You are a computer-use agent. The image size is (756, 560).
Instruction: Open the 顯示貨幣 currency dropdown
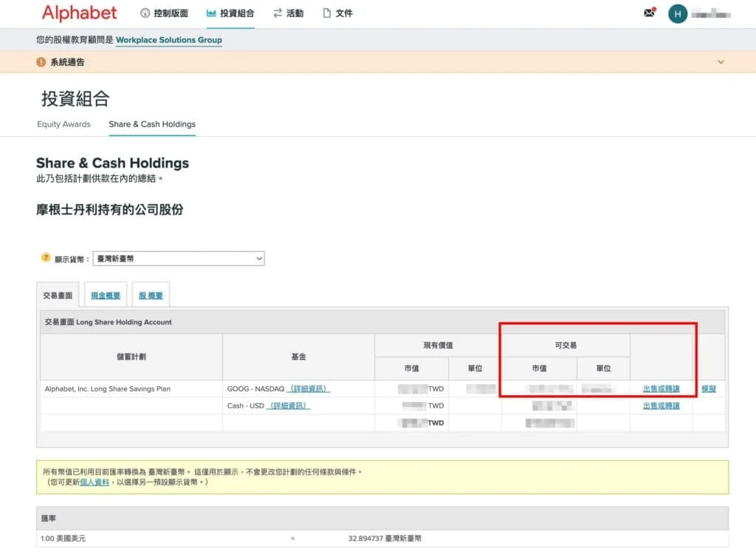coord(179,259)
